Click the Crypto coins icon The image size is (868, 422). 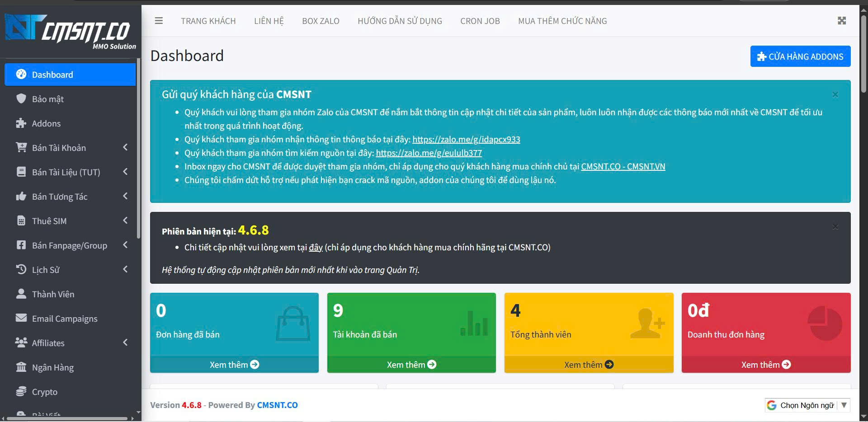21,391
